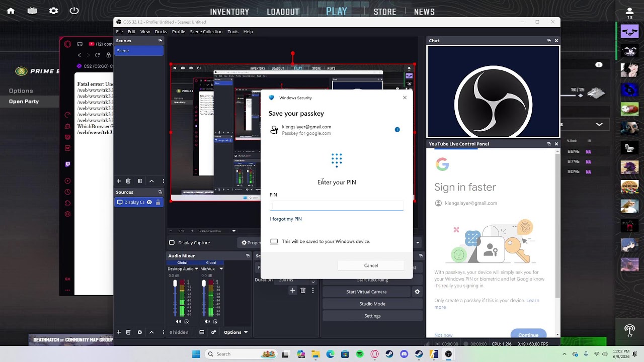Screen dimensions: 644x362
Task: Show hidden system tray icons chevron
Action: (564, 354)
